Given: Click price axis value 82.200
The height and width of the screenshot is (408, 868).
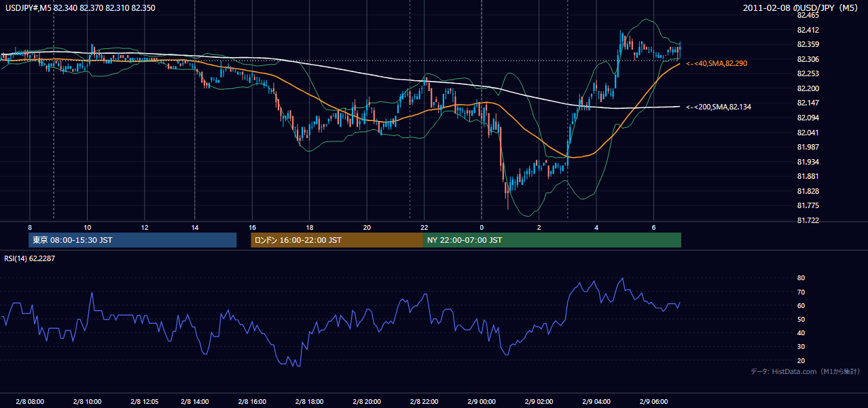Looking at the screenshot, I should pyautogui.click(x=808, y=88).
